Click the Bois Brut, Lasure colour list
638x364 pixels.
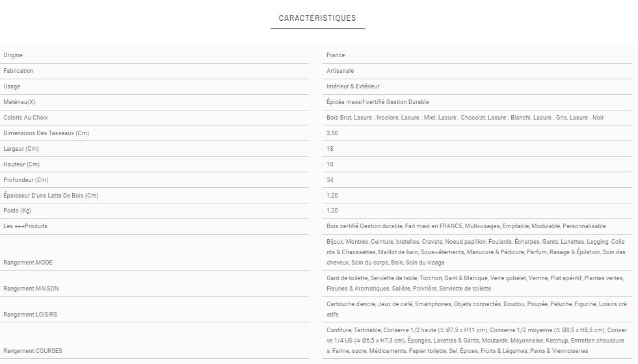click(465, 118)
